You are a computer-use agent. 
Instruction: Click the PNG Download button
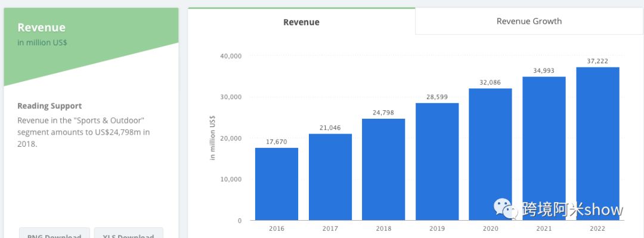[55, 233]
